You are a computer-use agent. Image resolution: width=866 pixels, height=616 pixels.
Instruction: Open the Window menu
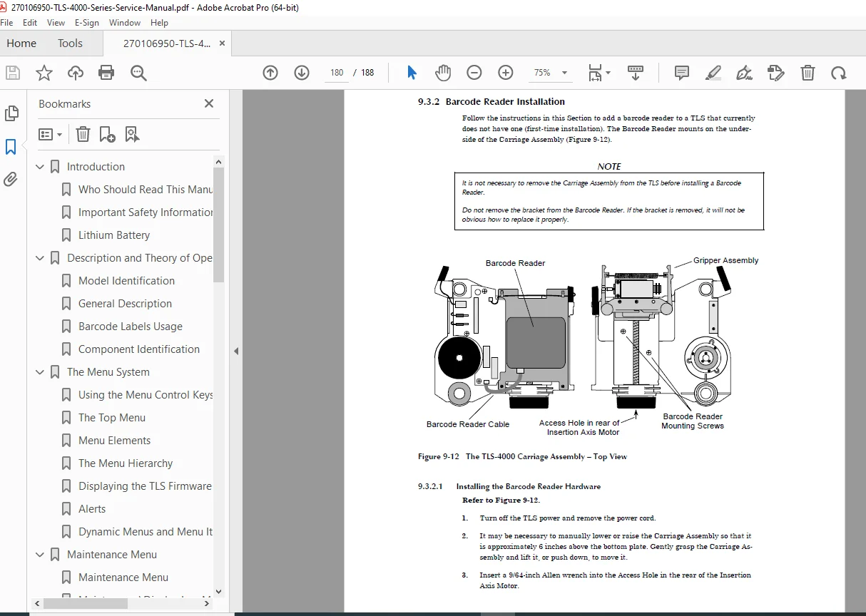tap(125, 23)
